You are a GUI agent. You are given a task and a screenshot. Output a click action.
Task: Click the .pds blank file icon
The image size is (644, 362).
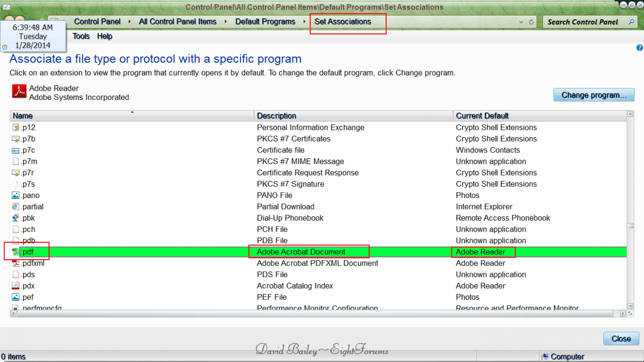tap(15, 275)
